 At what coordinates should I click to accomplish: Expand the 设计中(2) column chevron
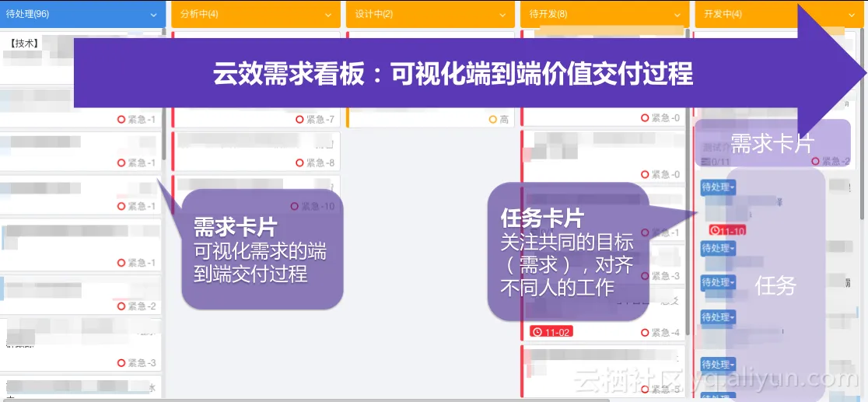tap(502, 15)
